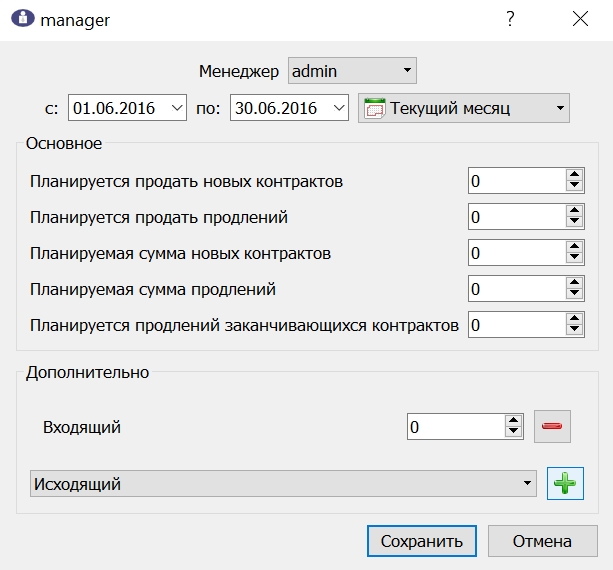Decrease Планируется продать новых контрактов value
This screenshot has height=570, width=613.
tap(574, 186)
